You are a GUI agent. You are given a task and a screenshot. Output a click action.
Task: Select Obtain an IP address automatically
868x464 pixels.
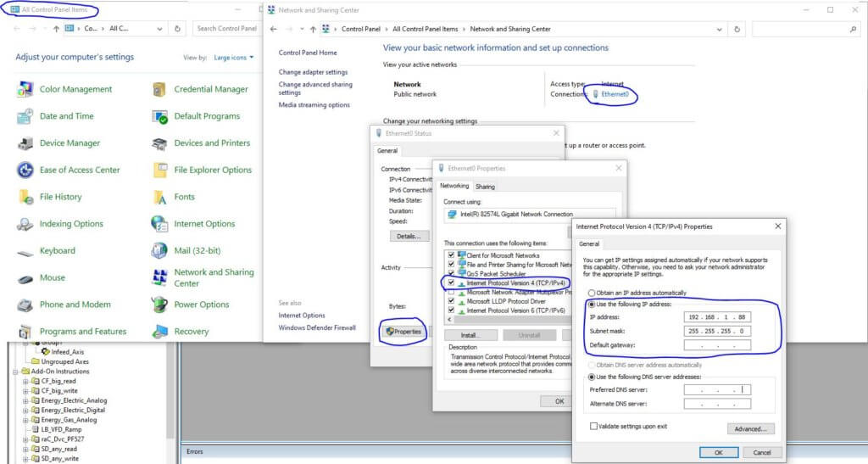click(593, 293)
